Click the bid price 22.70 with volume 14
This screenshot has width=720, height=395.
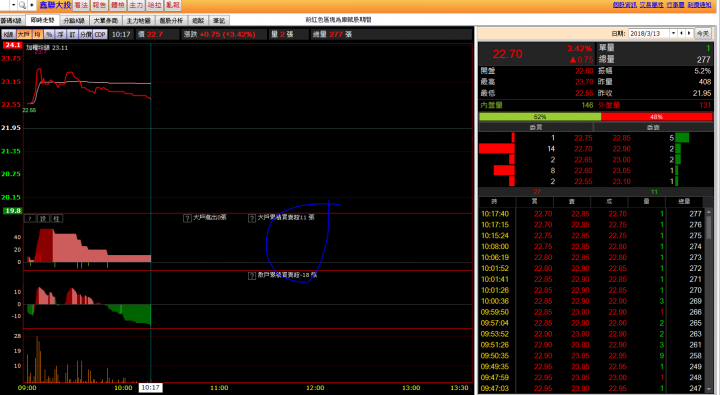pos(583,149)
